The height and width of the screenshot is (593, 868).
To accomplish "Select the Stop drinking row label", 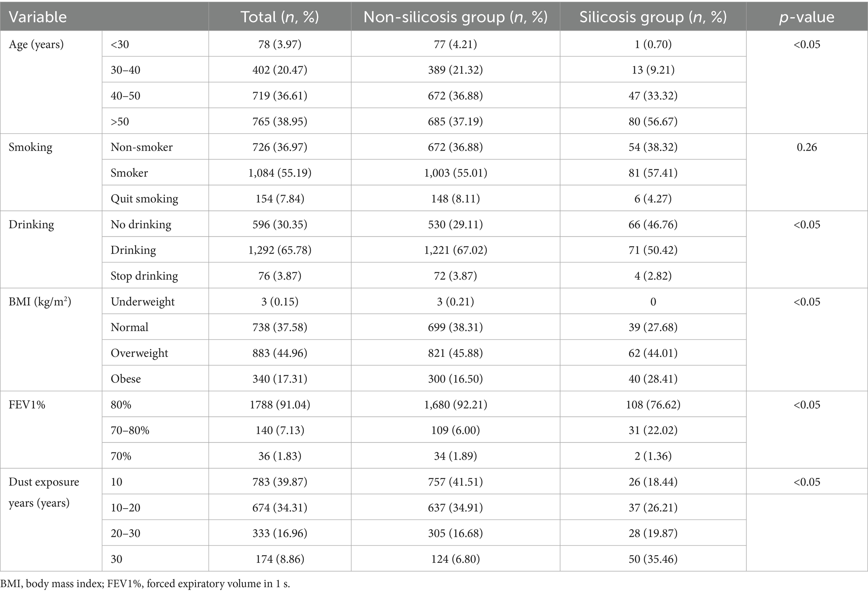I will pyautogui.click(x=144, y=276).
